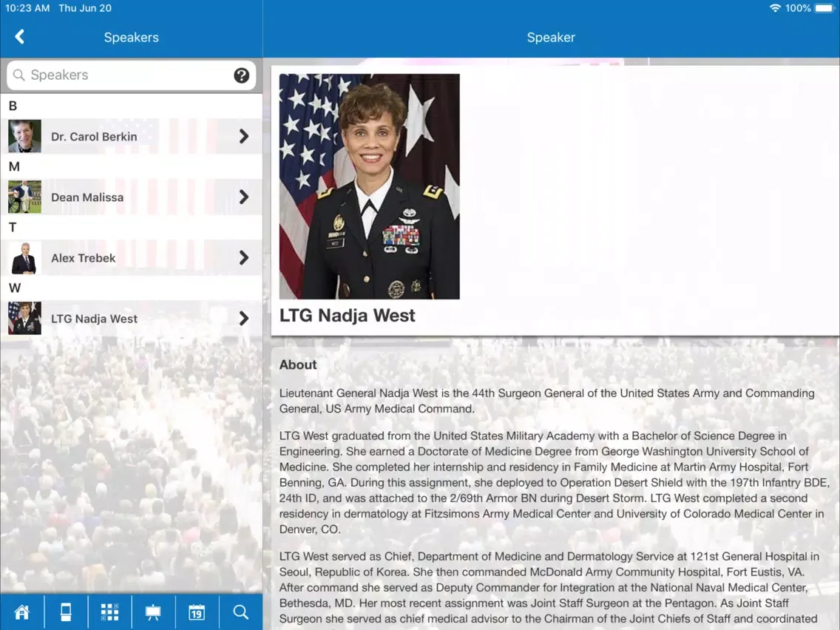Expand Dr. Carol Berkin chevron

click(244, 136)
